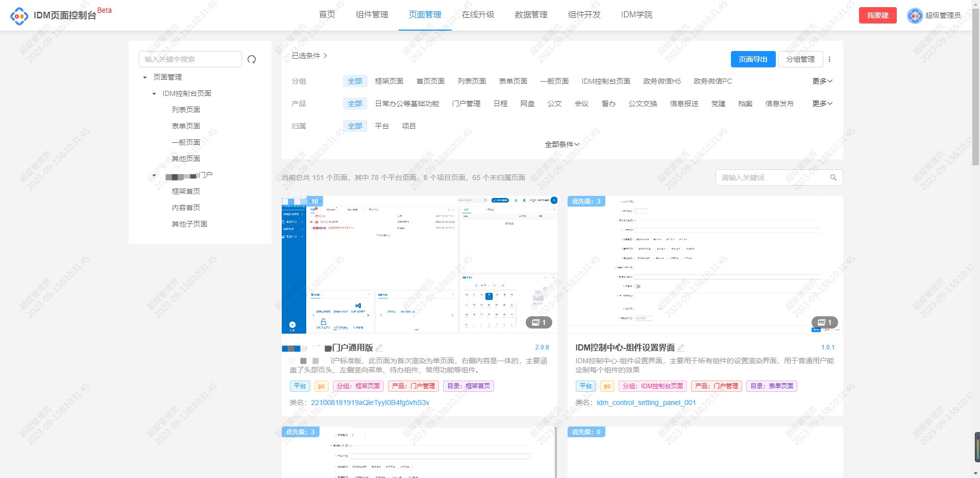Click the 我要建 button
Viewport: 980px width, 478px height.
(877, 15)
